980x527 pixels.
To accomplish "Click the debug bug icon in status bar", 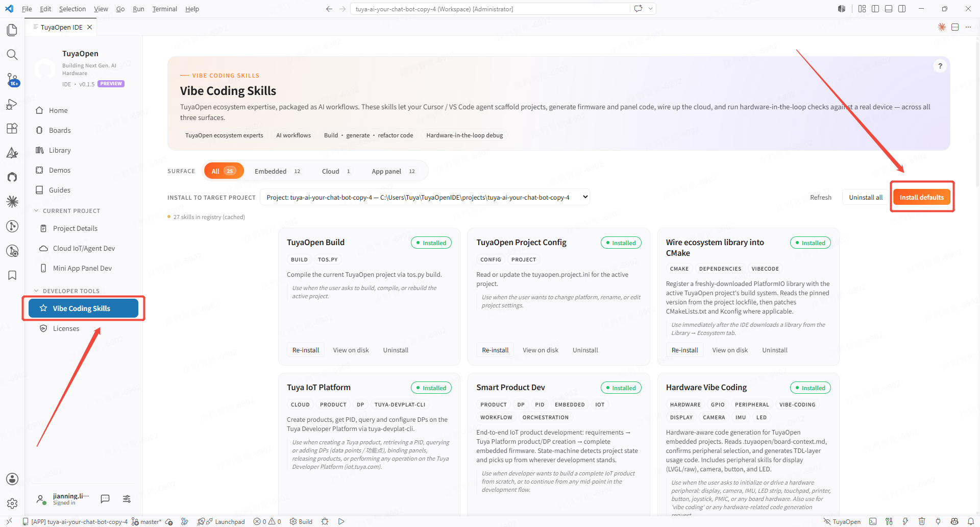I will point(325,521).
